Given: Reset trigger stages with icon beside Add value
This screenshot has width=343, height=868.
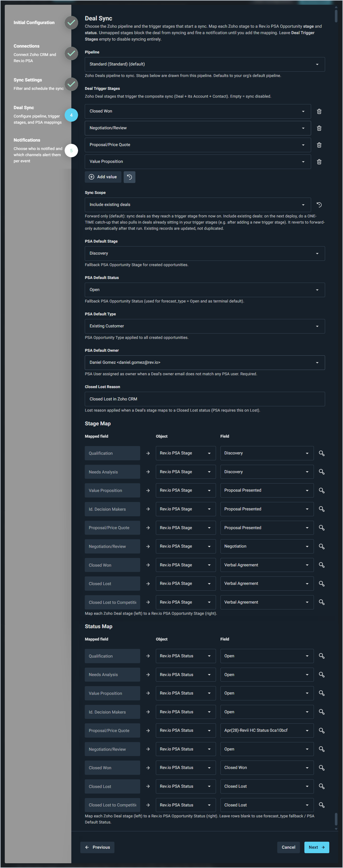Looking at the screenshot, I should 129,177.
